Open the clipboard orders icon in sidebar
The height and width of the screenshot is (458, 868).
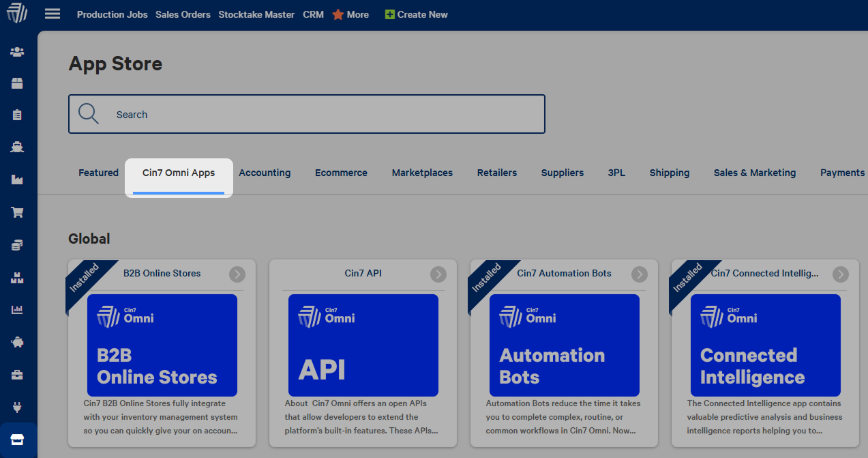point(18,115)
